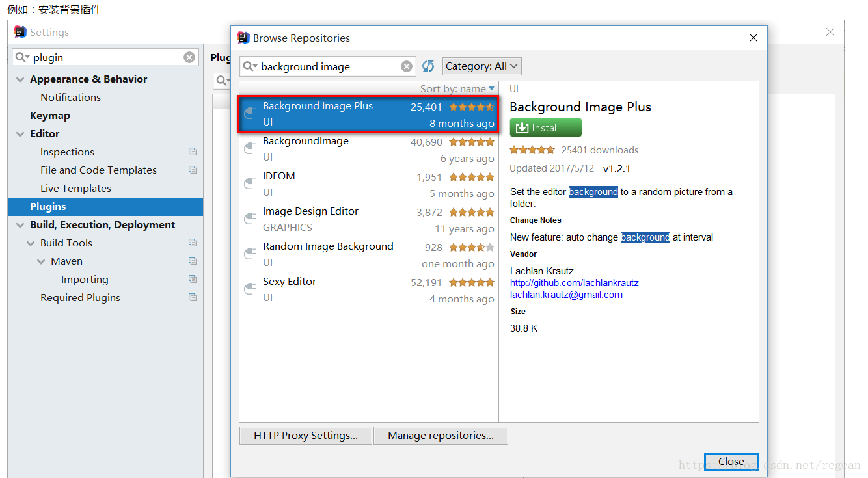Click the refresh repositories icon
The image size is (868, 478).
click(428, 66)
